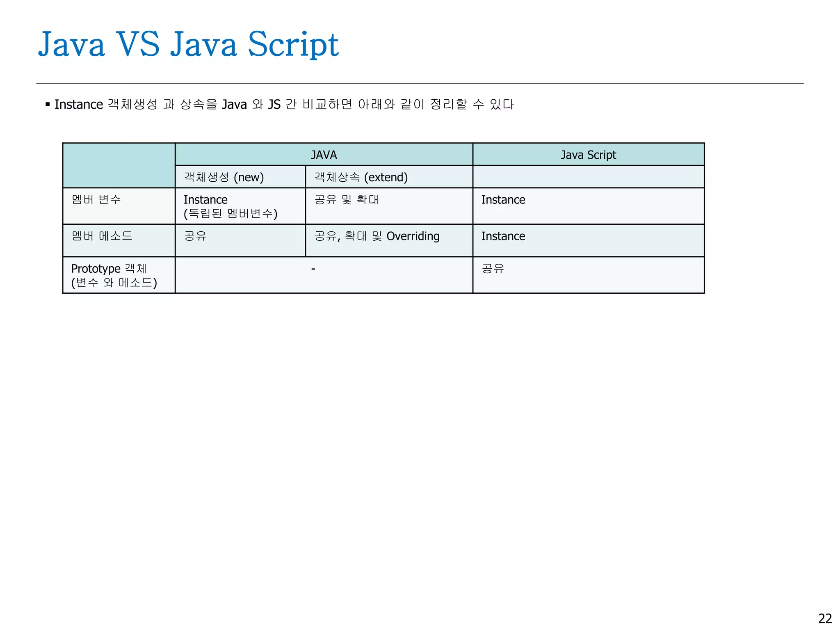Click the 'Java Script' table header cell
Image resolution: width=840 pixels, height=630 pixels.
click(x=588, y=155)
